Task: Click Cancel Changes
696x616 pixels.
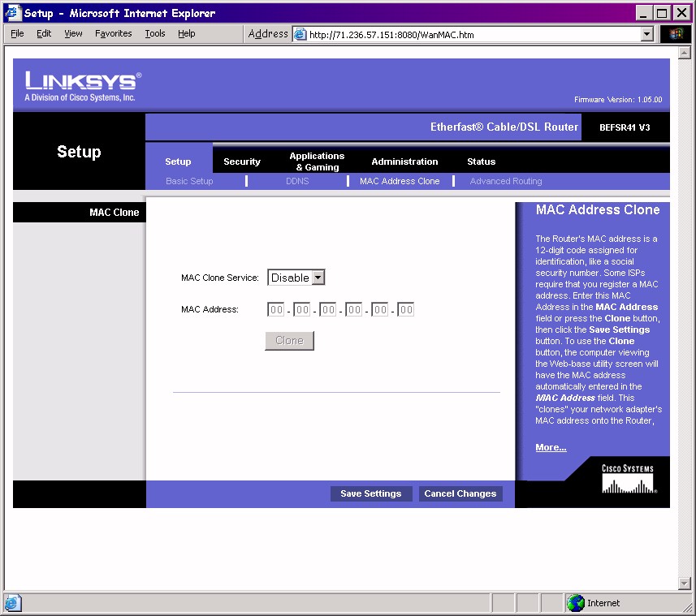Action: tap(460, 493)
